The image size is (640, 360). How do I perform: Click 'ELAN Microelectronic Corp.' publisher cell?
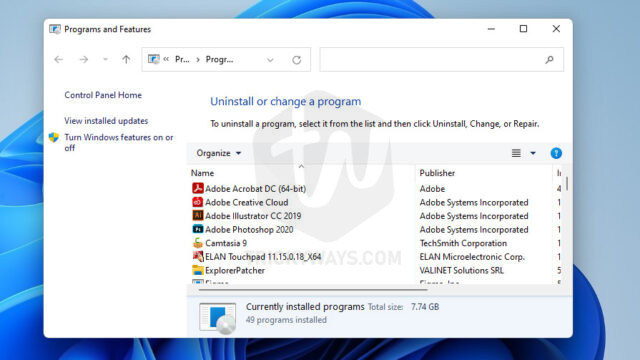472,257
